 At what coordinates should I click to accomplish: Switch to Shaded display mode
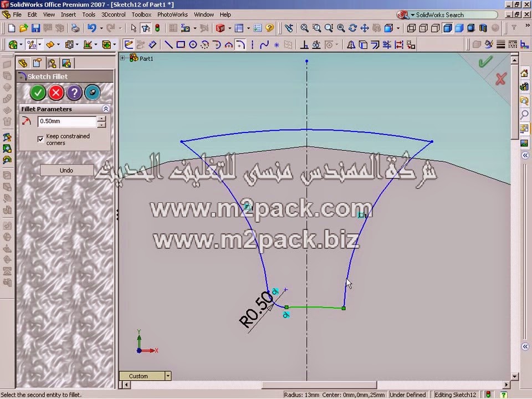pyautogui.click(x=459, y=28)
